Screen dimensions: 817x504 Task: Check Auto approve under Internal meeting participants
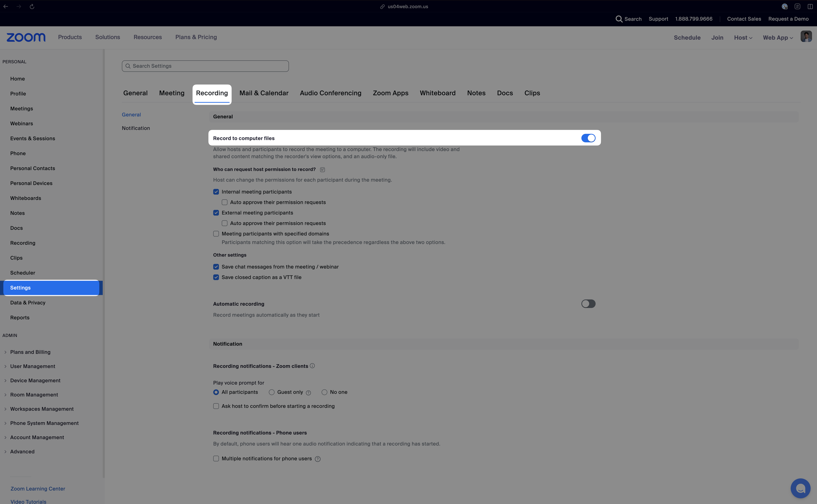(x=225, y=202)
